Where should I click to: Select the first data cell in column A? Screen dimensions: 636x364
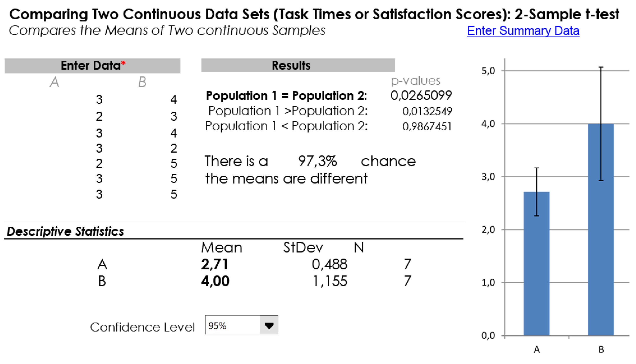click(99, 100)
